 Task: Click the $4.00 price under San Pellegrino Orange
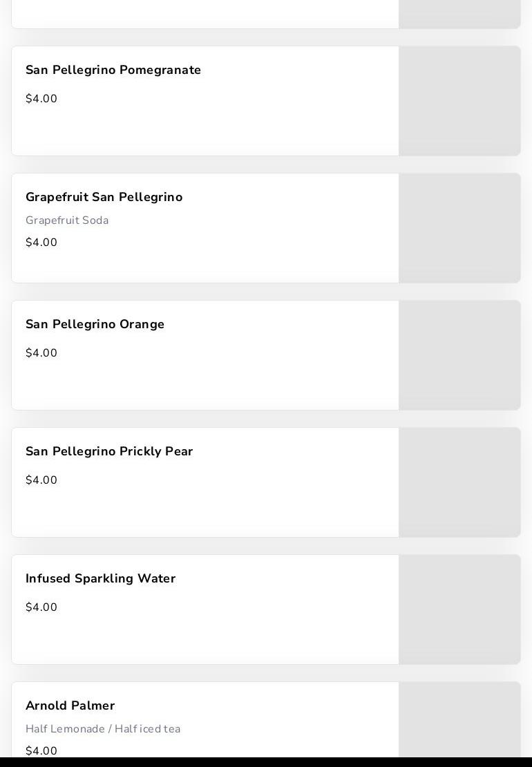pos(41,353)
